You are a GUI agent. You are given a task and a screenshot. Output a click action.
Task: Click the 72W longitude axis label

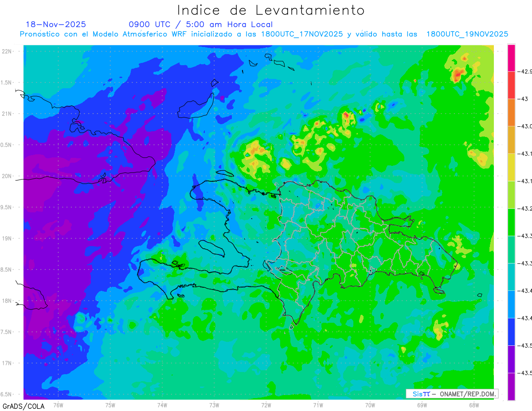pos(266,404)
